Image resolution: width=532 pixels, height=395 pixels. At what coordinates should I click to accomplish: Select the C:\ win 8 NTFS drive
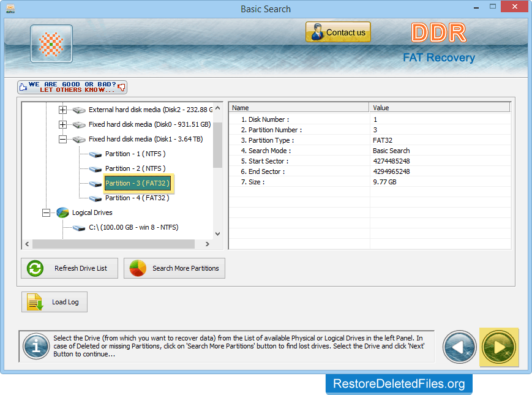133,227
